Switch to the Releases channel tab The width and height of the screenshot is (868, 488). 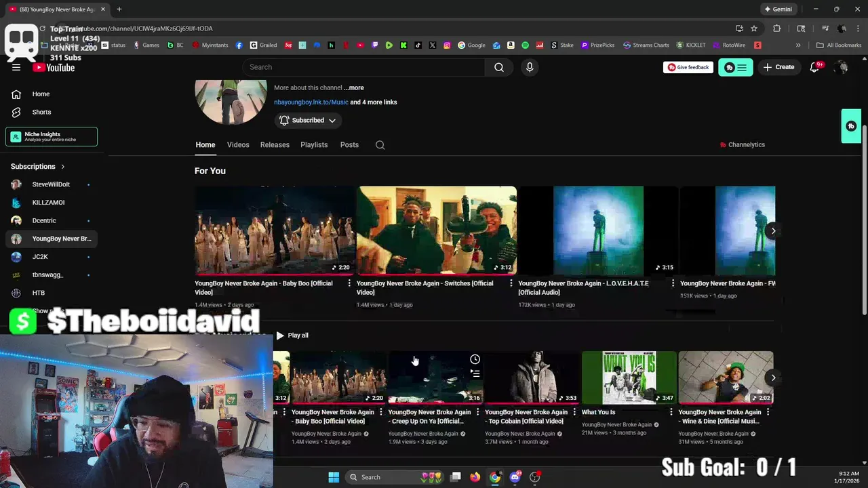[x=275, y=145]
